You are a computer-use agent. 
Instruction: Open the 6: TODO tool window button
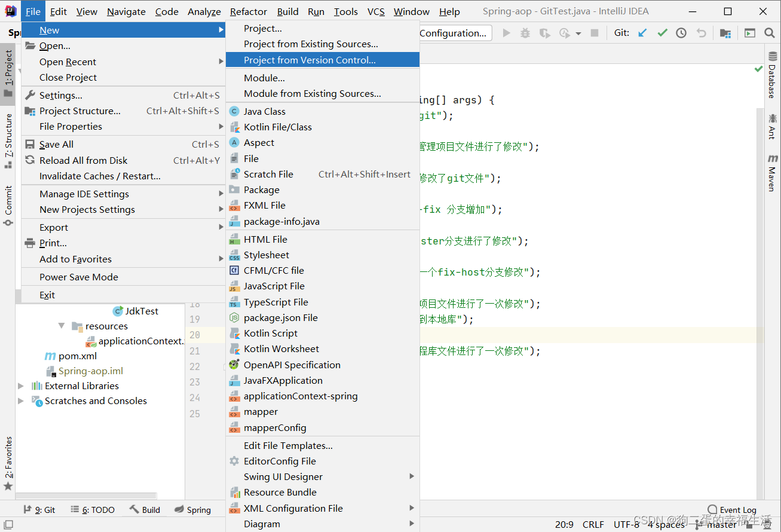[x=93, y=509]
